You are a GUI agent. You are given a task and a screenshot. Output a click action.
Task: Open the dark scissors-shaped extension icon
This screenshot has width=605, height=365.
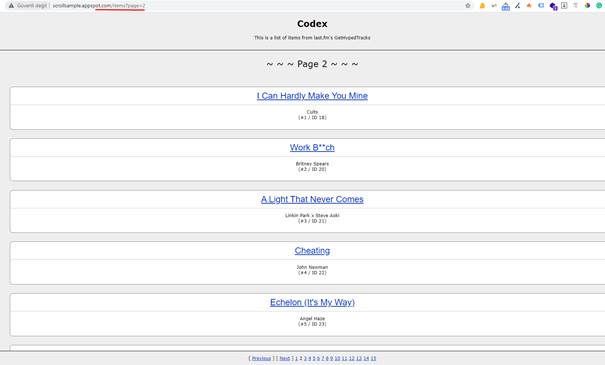(517, 6)
